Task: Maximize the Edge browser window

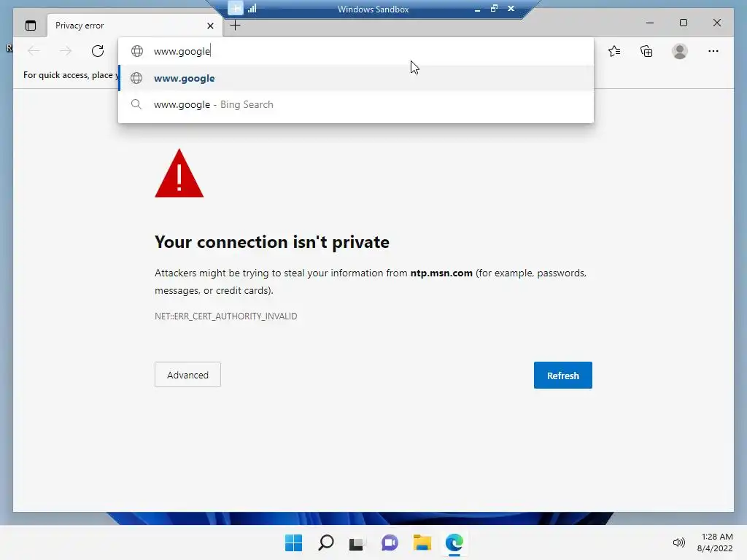Action: tap(683, 23)
